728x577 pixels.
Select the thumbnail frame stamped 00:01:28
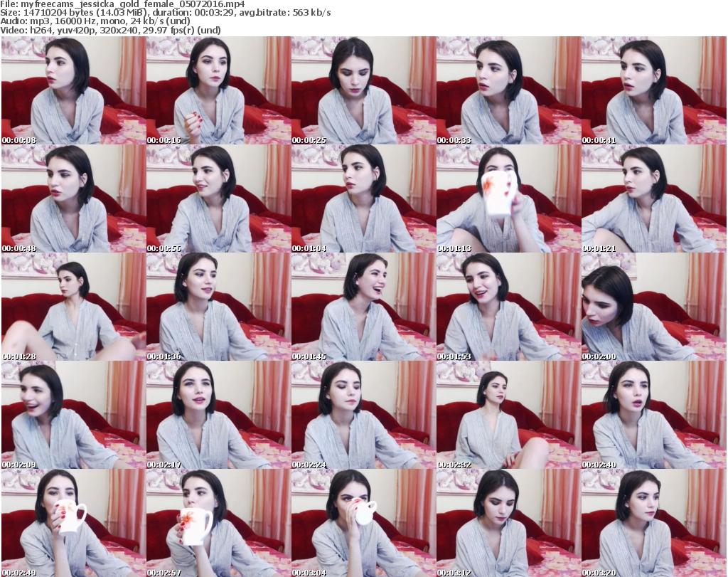pyautogui.click(x=73, y=307)
